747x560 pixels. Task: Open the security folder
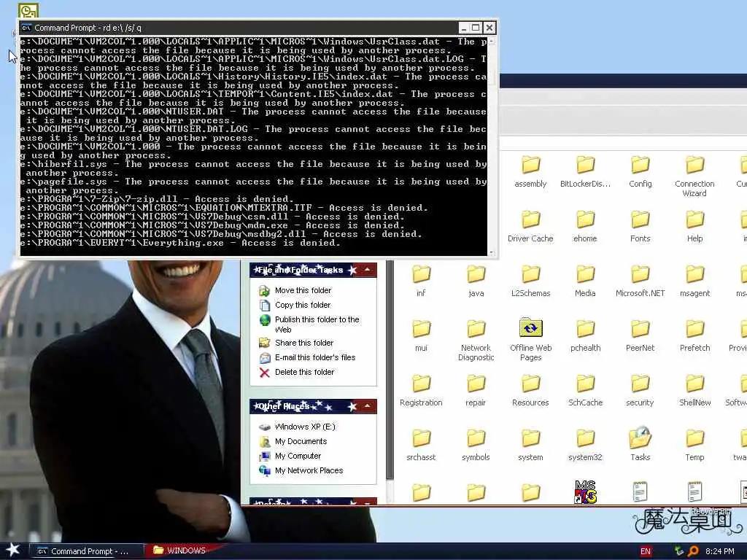(x=640, y=391)
